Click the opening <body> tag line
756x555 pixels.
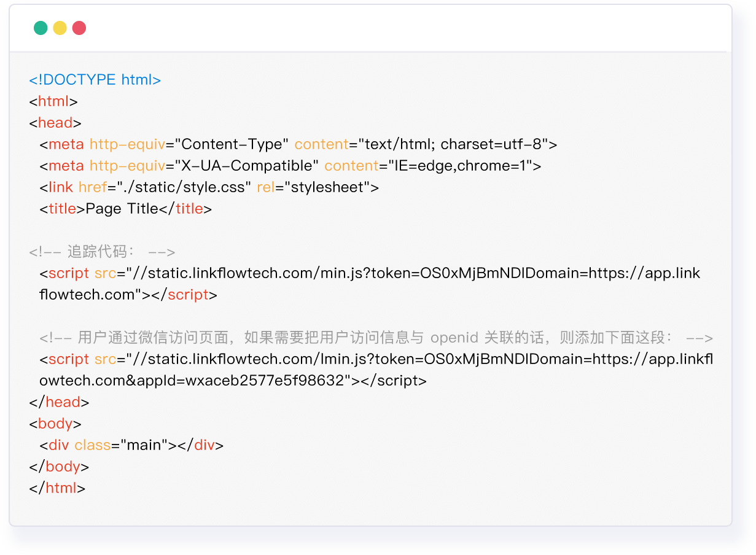(x=55, y=424)
